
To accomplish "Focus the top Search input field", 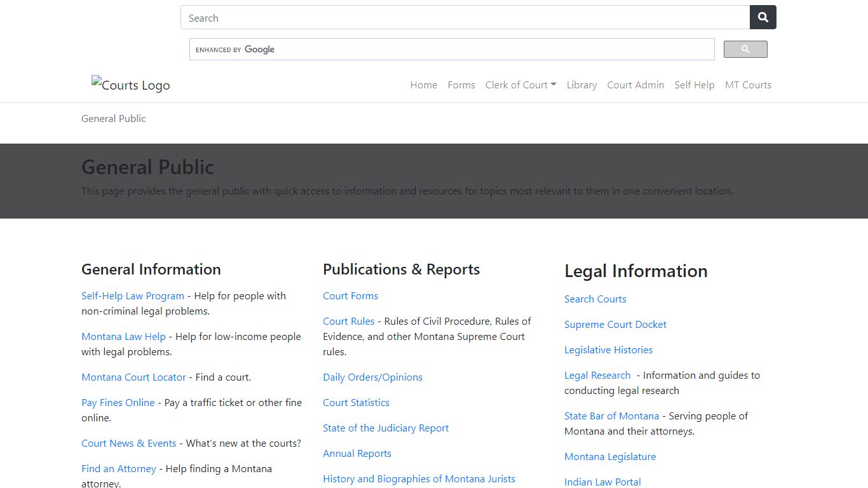I will click(x=465, y=18).
